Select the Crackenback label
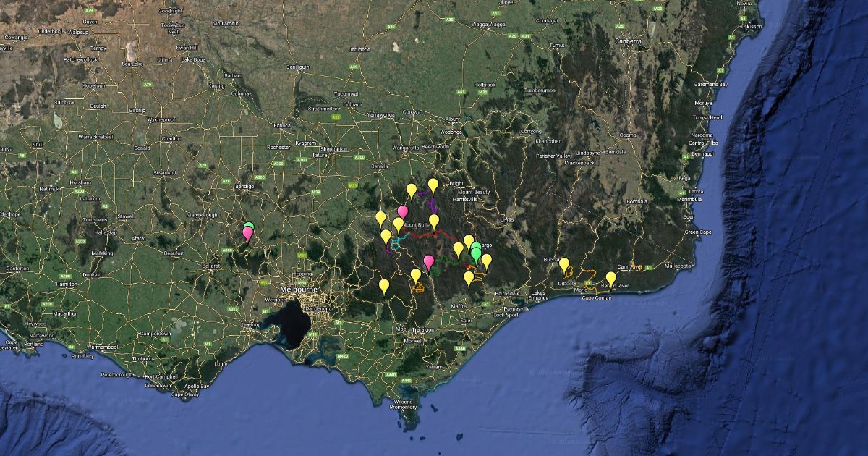The image size is (868, 456). 579,162
